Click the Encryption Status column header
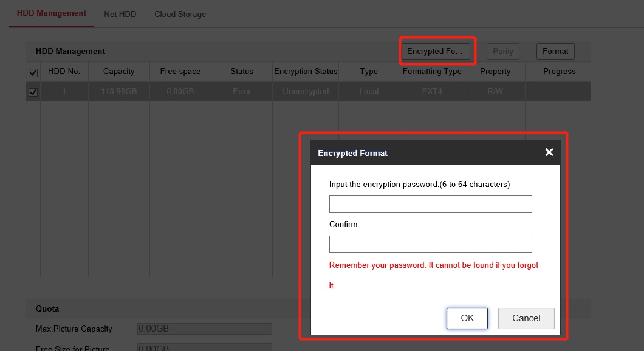Image resolution: width=644 pixels, height=351 pixels. (x=305, y=72)
